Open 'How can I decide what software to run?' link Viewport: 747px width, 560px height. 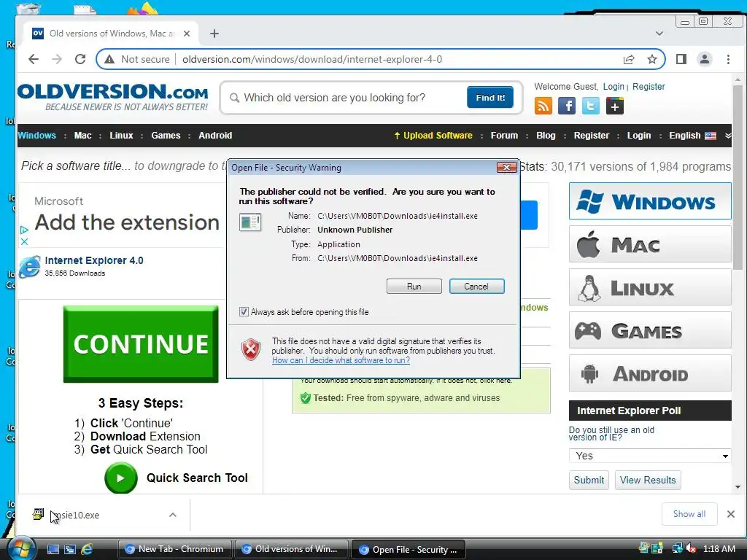[x=341, y=360]
